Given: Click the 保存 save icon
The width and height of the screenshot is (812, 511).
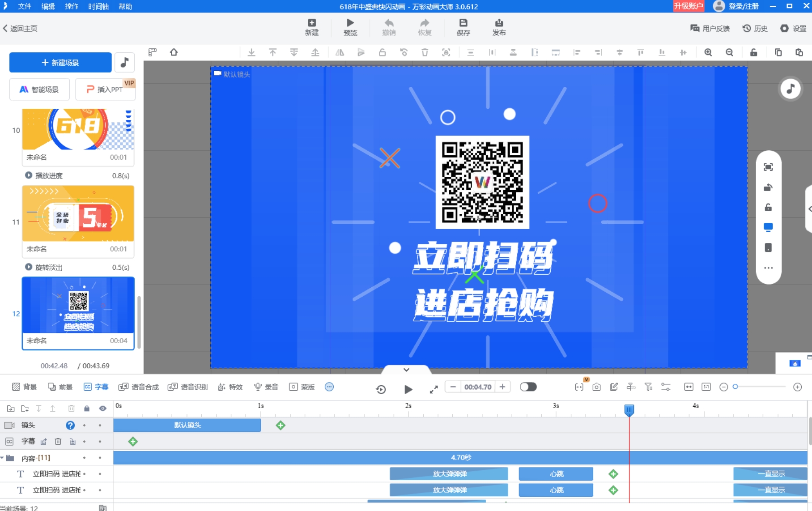Looking at the screenshot, I should coord(463,27).
